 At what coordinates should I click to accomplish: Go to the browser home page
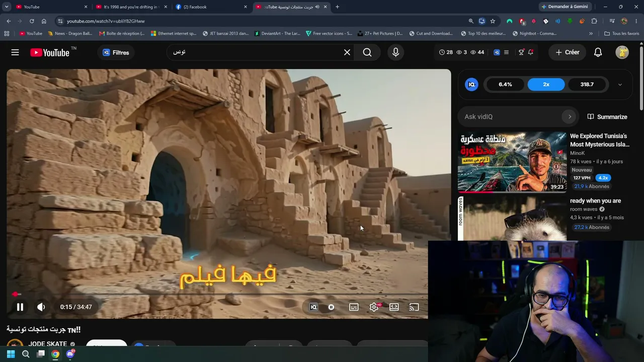point(44,21)
